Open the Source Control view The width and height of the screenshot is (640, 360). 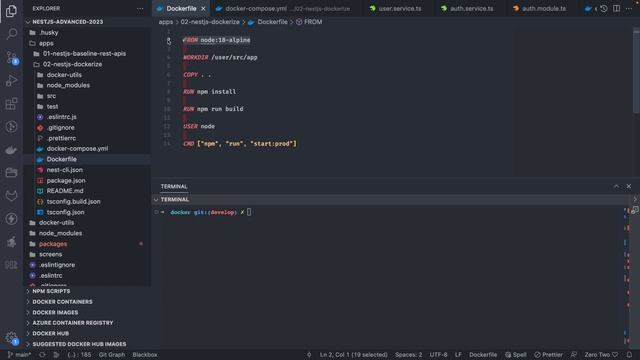tap(11, 58)
